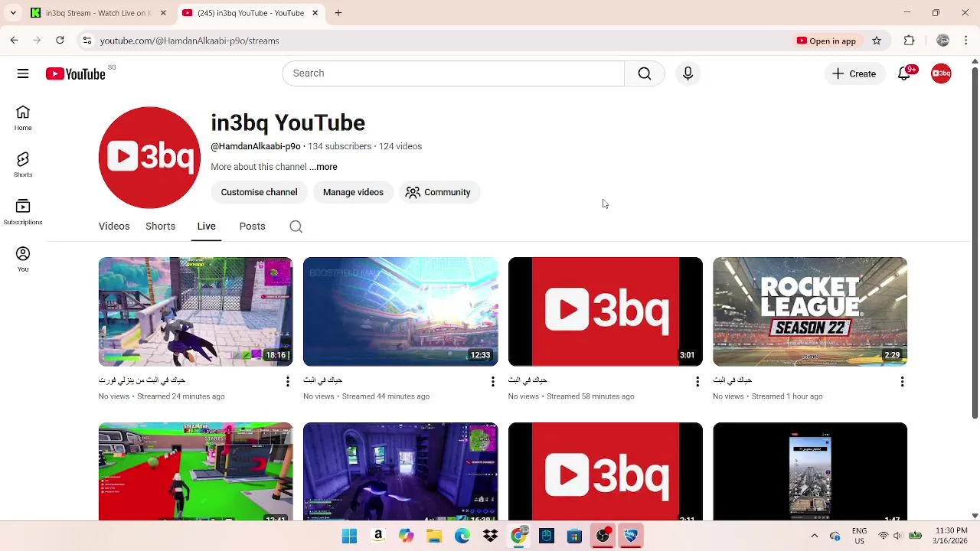Open the tab search dropdown arrow

click(13, 13)
